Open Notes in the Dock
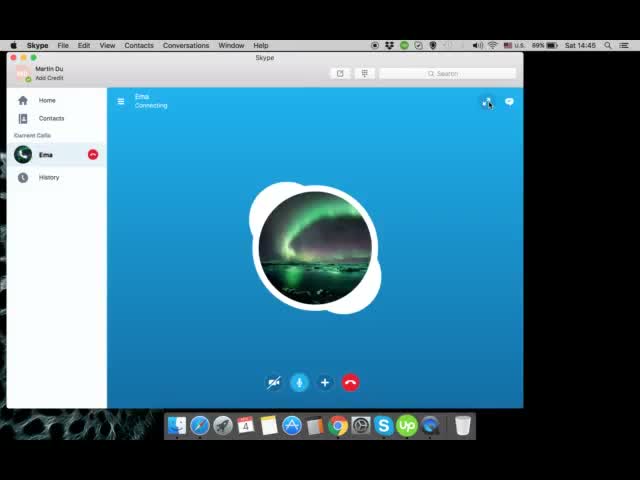 [x=269, y=426]
